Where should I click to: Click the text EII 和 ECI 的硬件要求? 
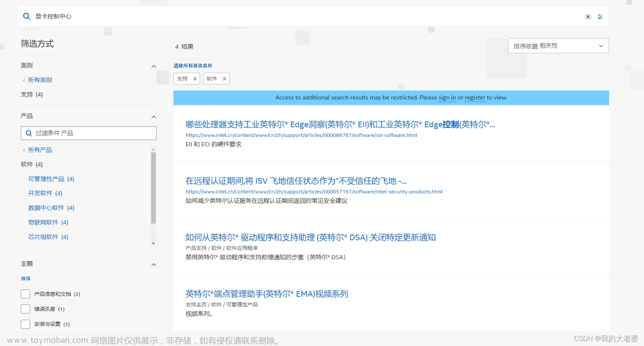tap(213, 145)
